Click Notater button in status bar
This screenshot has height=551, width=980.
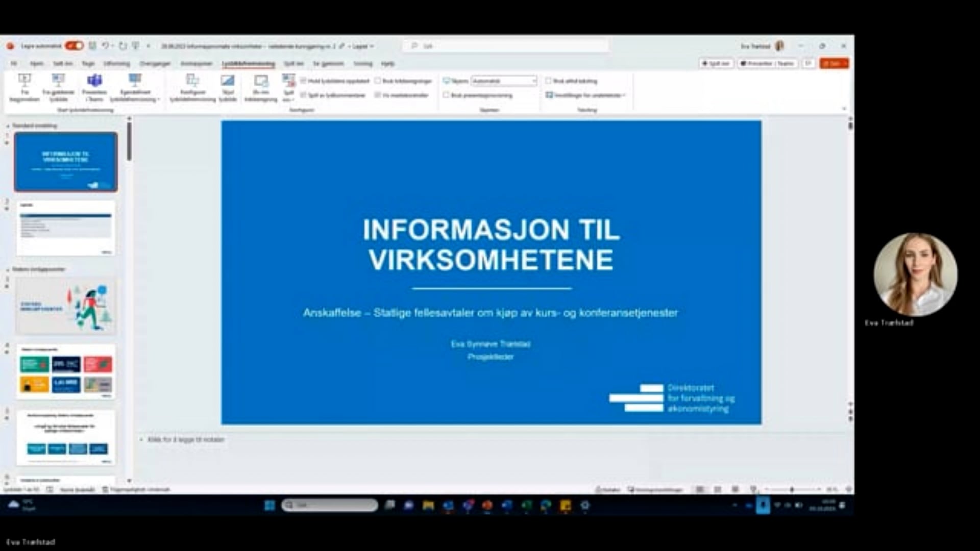(x=607, y=489)
